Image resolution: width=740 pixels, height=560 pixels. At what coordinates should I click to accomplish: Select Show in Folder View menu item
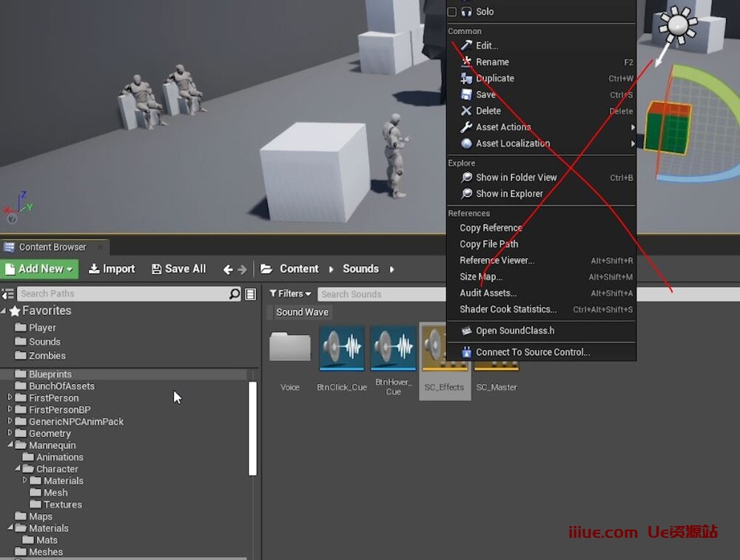click(516, 178)
